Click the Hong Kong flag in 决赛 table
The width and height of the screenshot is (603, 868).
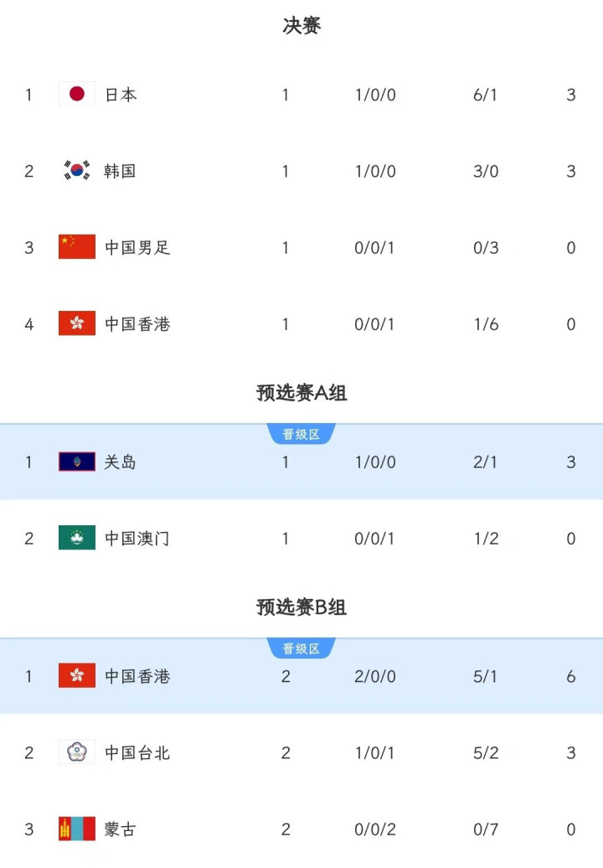(x=77, y=323)
